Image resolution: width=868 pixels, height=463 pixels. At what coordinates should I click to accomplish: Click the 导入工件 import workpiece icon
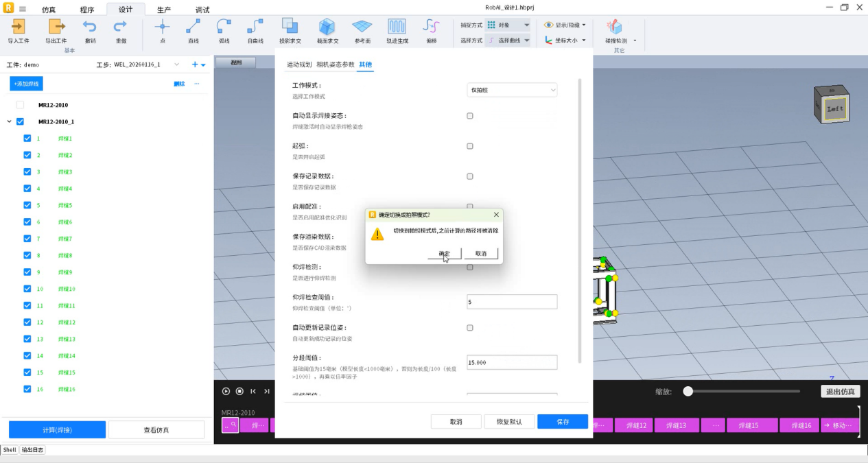pyautogui.click(x=19, y=27)
